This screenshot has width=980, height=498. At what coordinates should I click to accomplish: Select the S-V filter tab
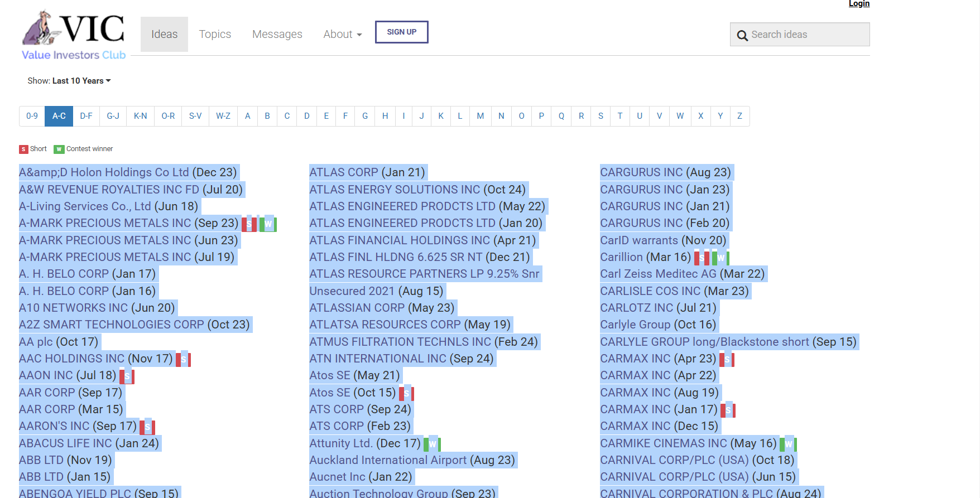pos(195,116)
